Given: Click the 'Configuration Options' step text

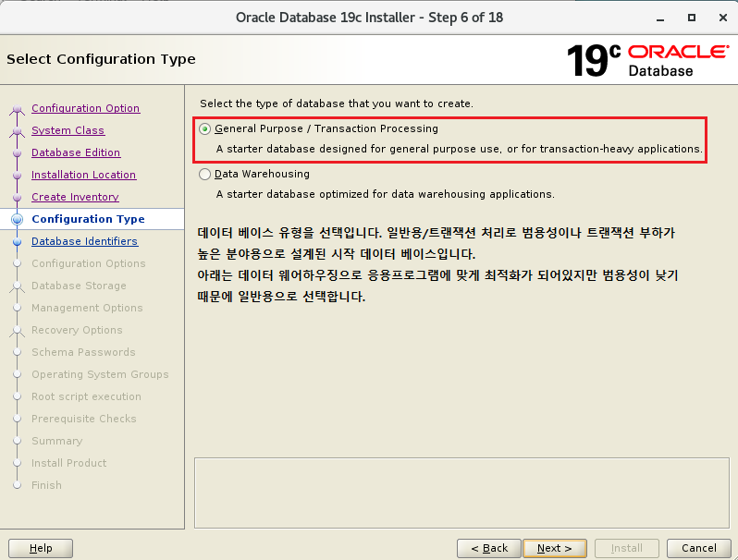Looking at the screenshot, I should pyautogui.click(x=89, y=263).
